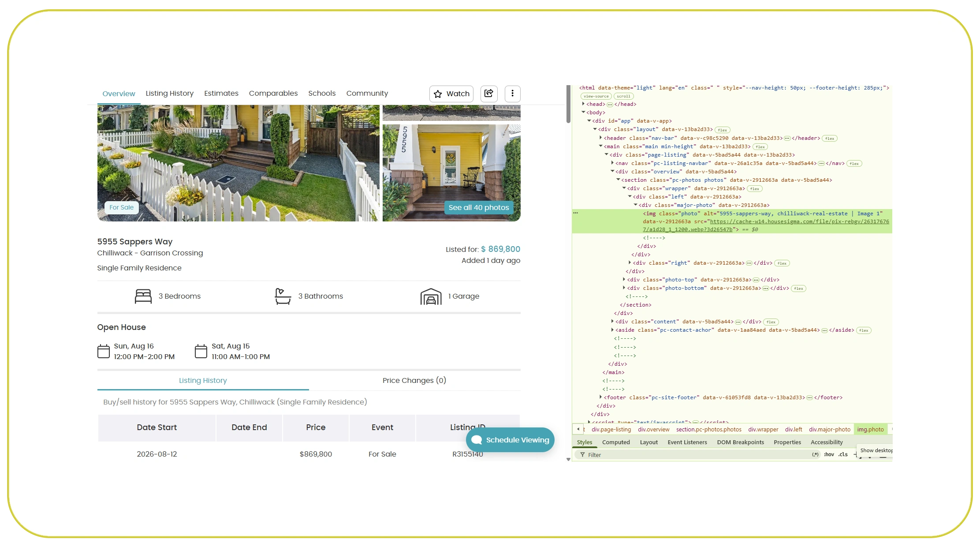The width and height of the screenshot is (980, 547).
Task: Expand the footer pc-site-footer node
Action: [600, 397]
